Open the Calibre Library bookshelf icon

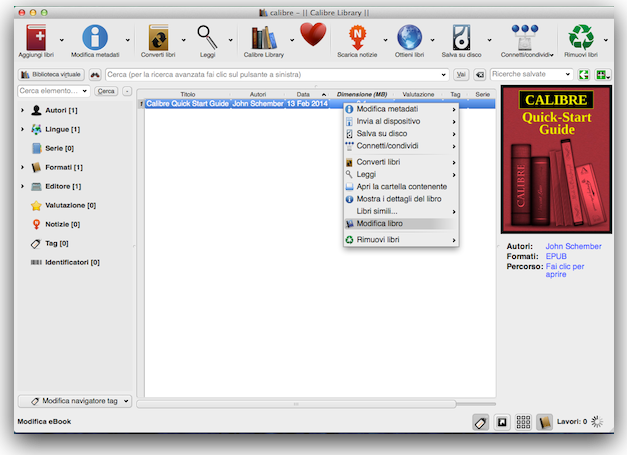(x=264, y=38)
